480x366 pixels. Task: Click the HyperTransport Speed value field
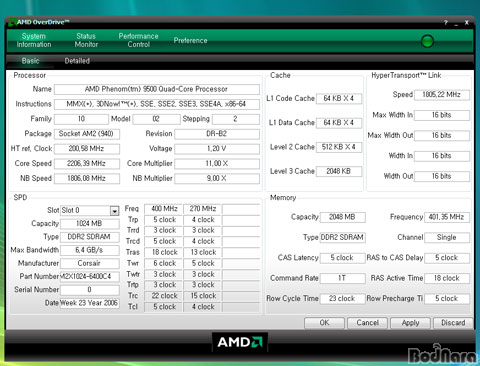(x=442, y=95)
